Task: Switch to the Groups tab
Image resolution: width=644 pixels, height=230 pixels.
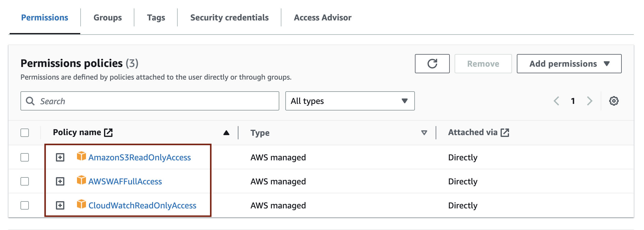Action: [x=108, y=18]
